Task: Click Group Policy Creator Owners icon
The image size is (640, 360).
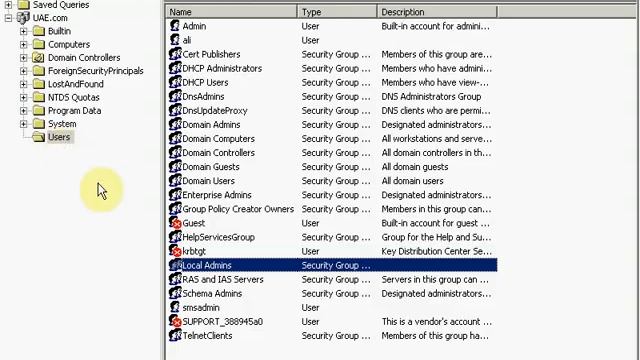Action: point(175,209)
